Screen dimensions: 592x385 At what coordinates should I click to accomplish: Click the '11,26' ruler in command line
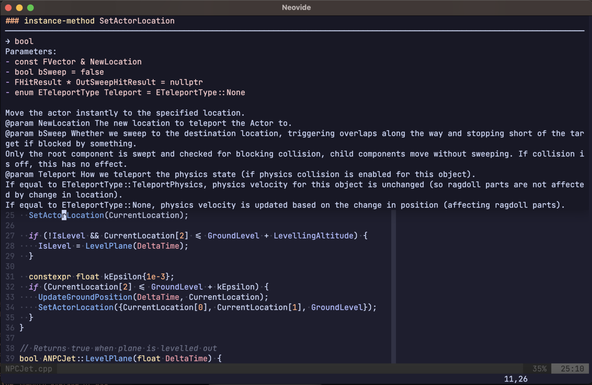516,379
